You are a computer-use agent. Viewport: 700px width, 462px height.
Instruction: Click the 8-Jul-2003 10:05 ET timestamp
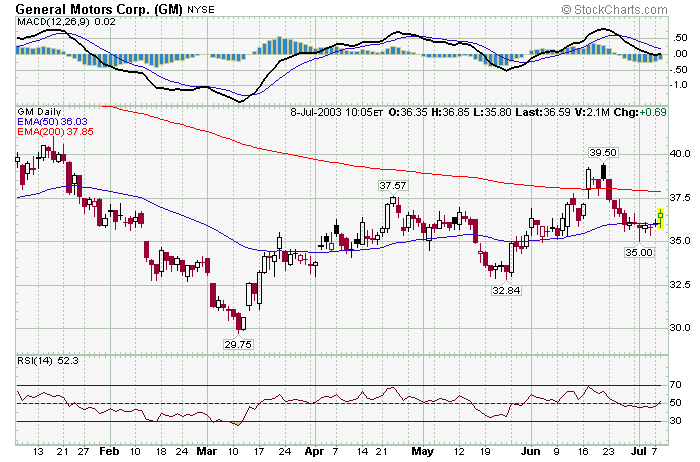337,112
